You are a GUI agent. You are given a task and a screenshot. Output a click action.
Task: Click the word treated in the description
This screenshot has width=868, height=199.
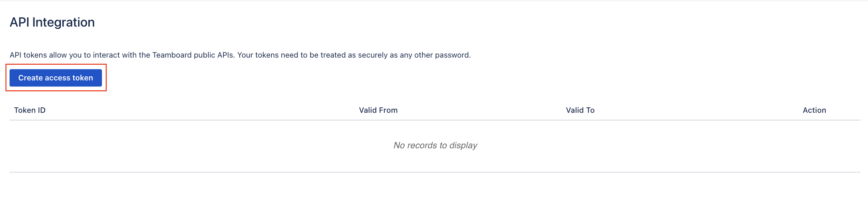(x=332, y=55)
